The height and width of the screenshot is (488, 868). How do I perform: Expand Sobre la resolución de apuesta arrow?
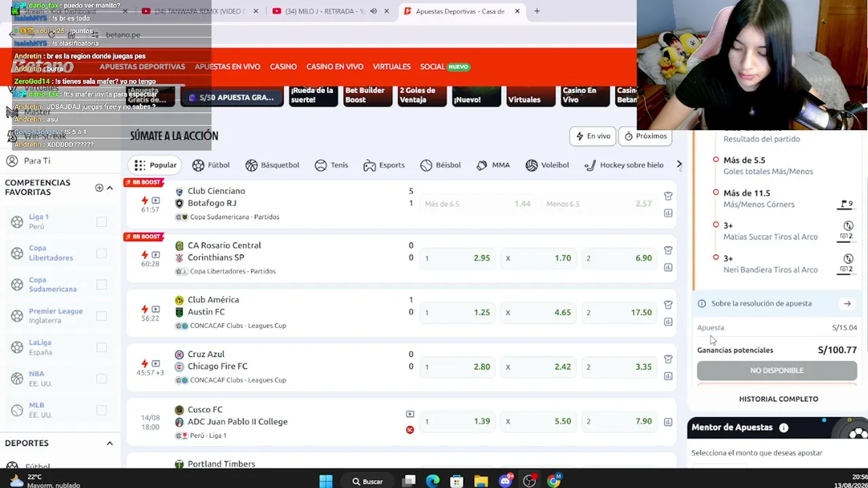pyautogui.click(x=847, y=304)
